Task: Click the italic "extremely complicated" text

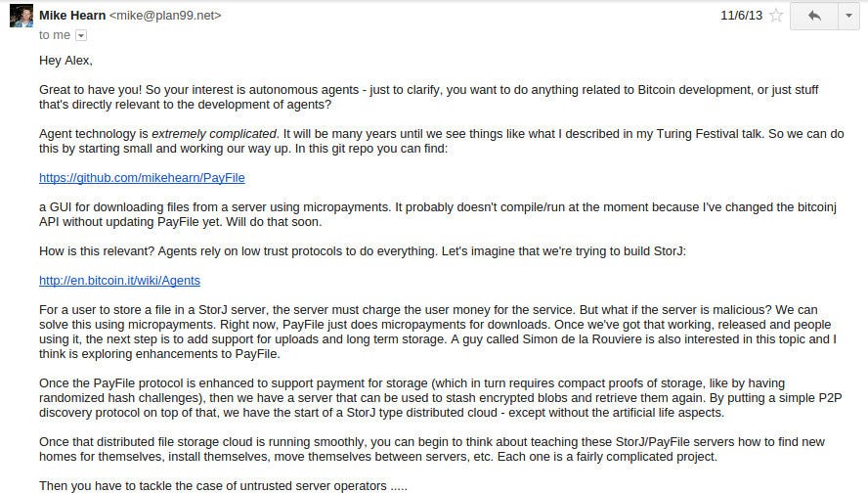Action: [214, 133]
